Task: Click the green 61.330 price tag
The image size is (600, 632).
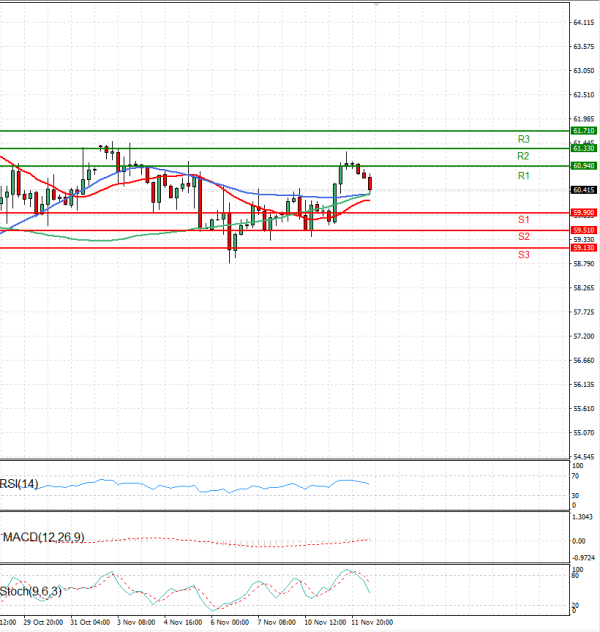Action: pyautogui.click(x=584, y=148)
